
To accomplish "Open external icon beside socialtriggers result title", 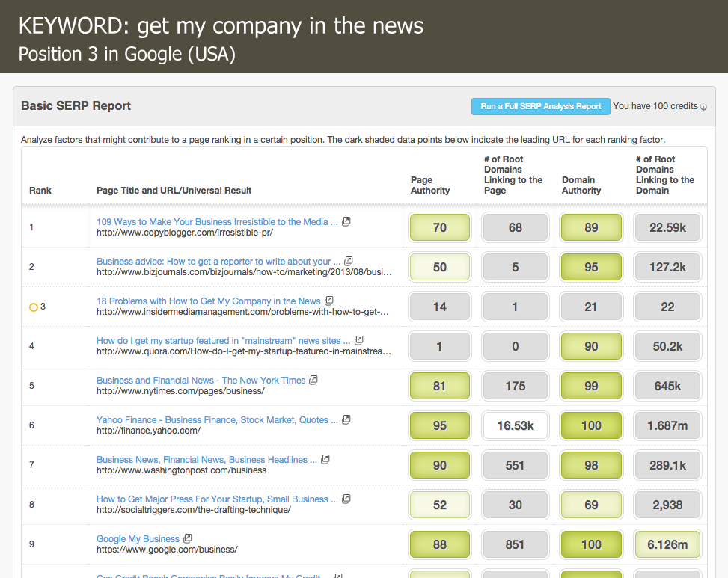I will [x=346, y=499].
